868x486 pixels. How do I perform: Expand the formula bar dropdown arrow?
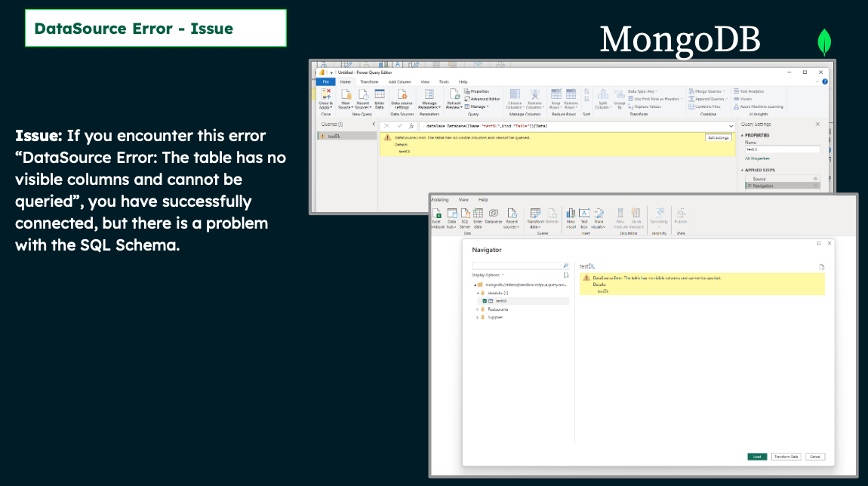pyautogui.click(x=732, y=125)
